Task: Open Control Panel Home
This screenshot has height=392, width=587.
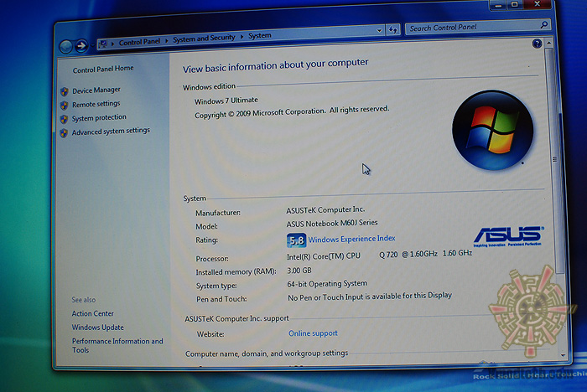Action: click(x=103, y=70)
